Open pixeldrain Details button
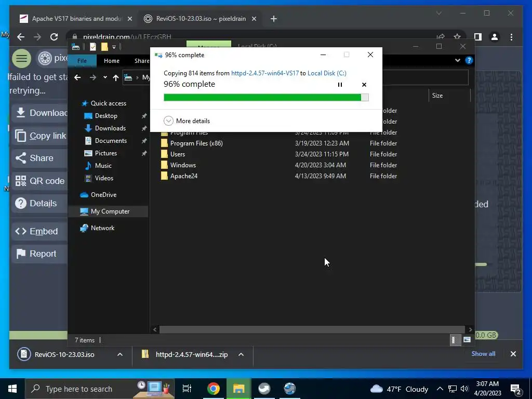This screenshot has height=399, width=532. tap(40, 203)
